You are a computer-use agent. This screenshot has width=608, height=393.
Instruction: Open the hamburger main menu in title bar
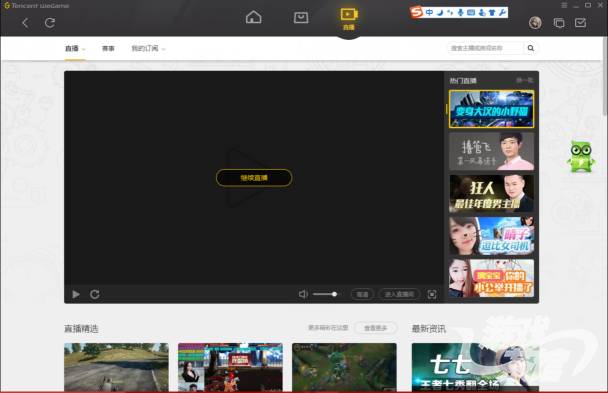click(x=564, y=5)
